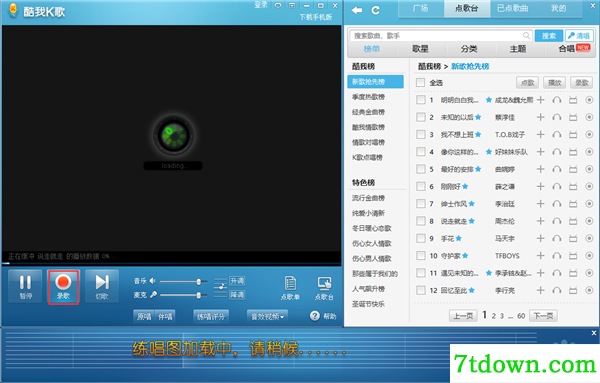Open the 点歌台 monitor icon
Viewport: 600px width, 383px height.
324,284
